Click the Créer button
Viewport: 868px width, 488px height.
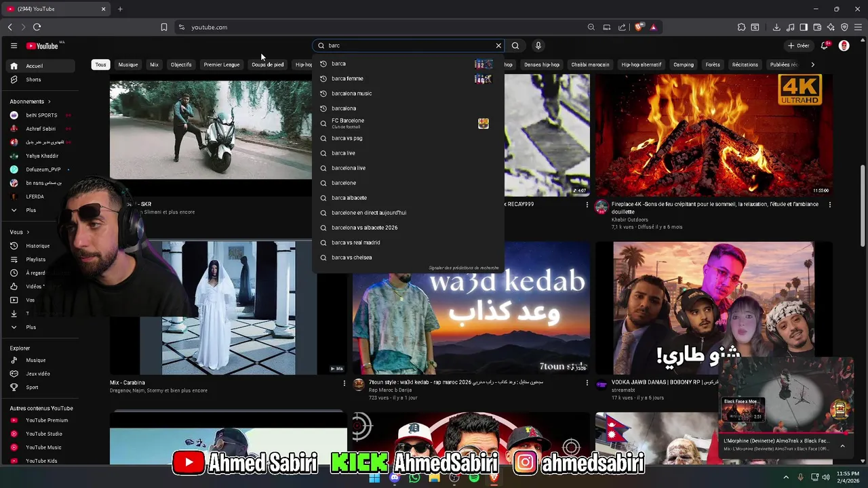798,45
